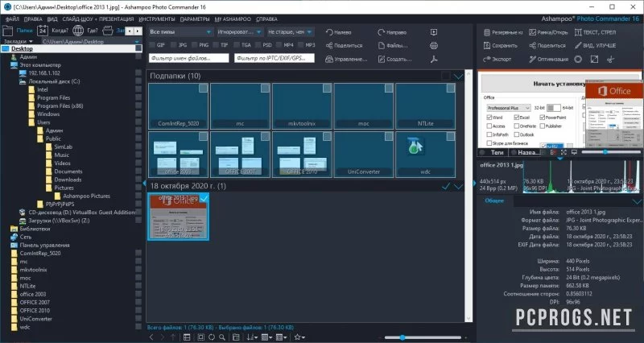644x343 pixels.
Task: Click the scissors cut icon
Action: coord(611,59)
